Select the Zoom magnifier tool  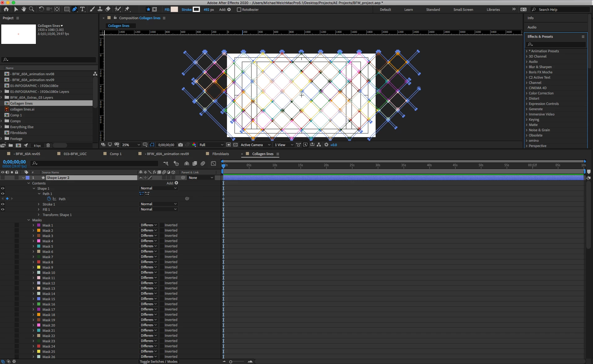pyautogui.click(x=32, y=9)
